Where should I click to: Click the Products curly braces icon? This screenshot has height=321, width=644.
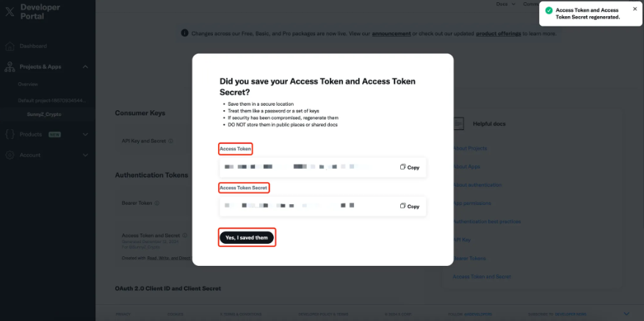coord(10,134)
